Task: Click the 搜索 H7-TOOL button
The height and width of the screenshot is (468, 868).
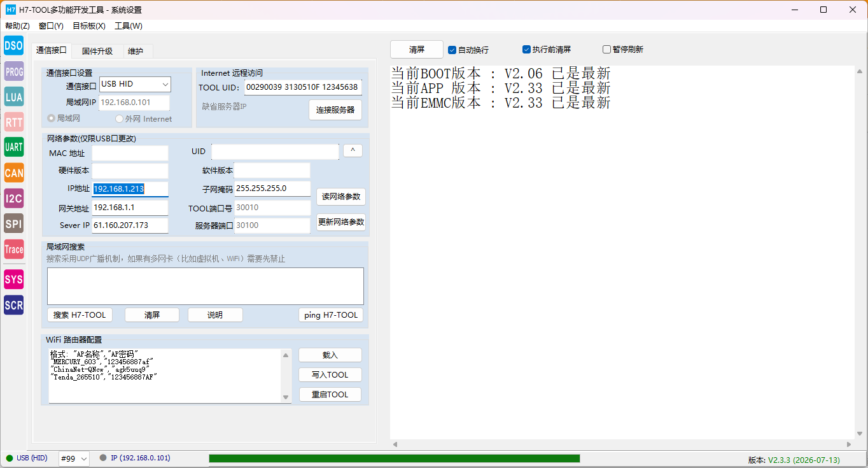Action: [x=80, y=315]
